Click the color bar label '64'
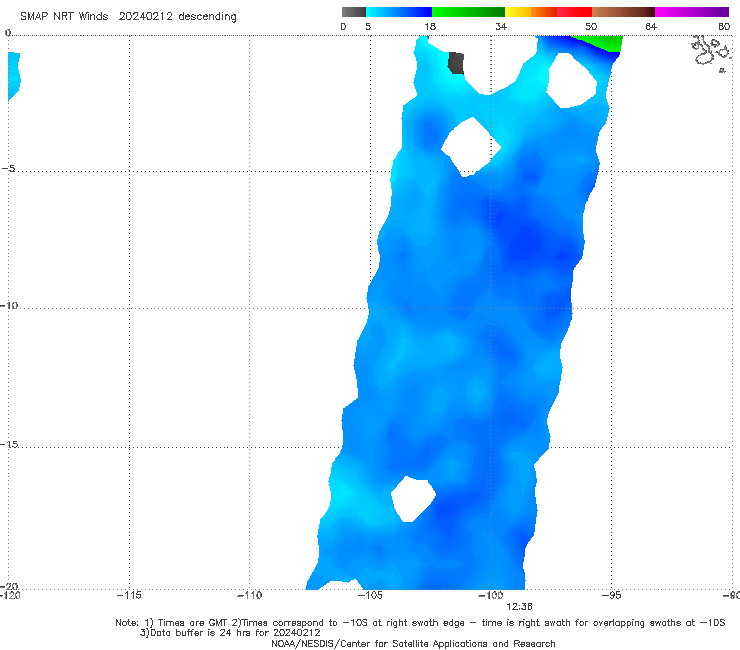The width and height of the screenshot is (740, 650). click(x=651, y=26)
